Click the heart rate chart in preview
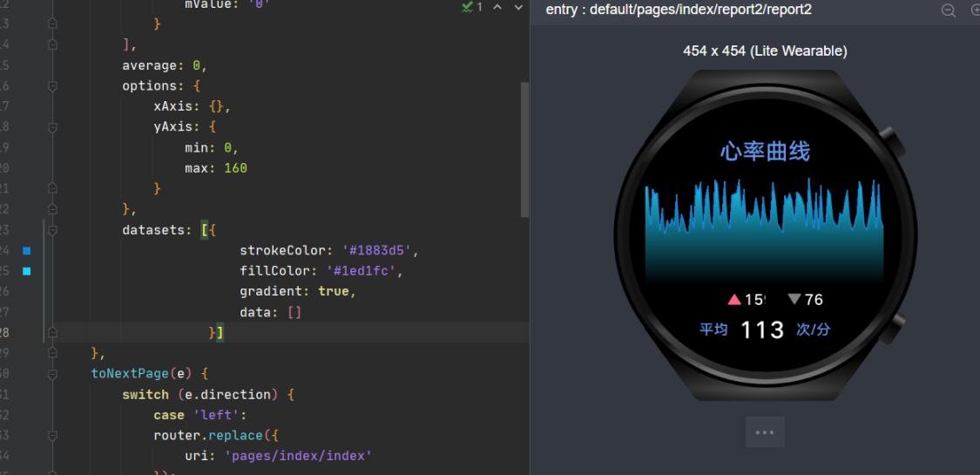The height and width of the screenshot is (475, 980). point(764,231)
